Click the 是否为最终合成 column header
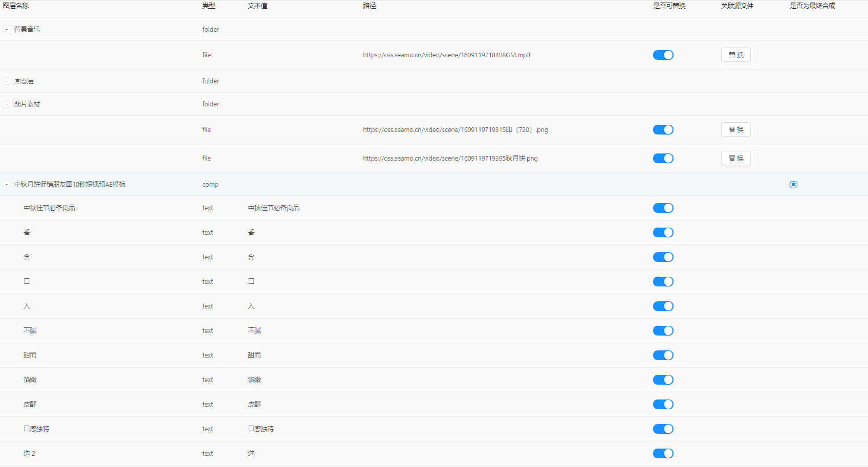The height and width of the screenshot is (467, 868). [x=812, y=6]
